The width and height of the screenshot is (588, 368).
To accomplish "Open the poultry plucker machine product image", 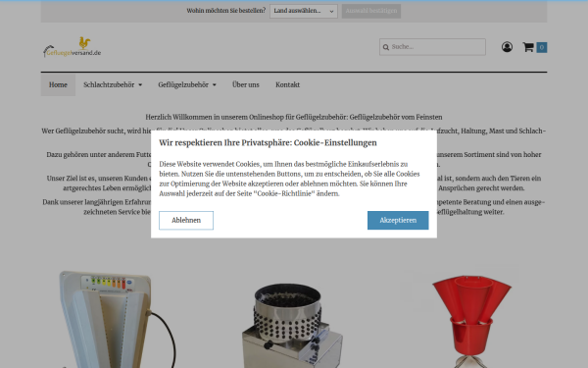I will (292, 325).
